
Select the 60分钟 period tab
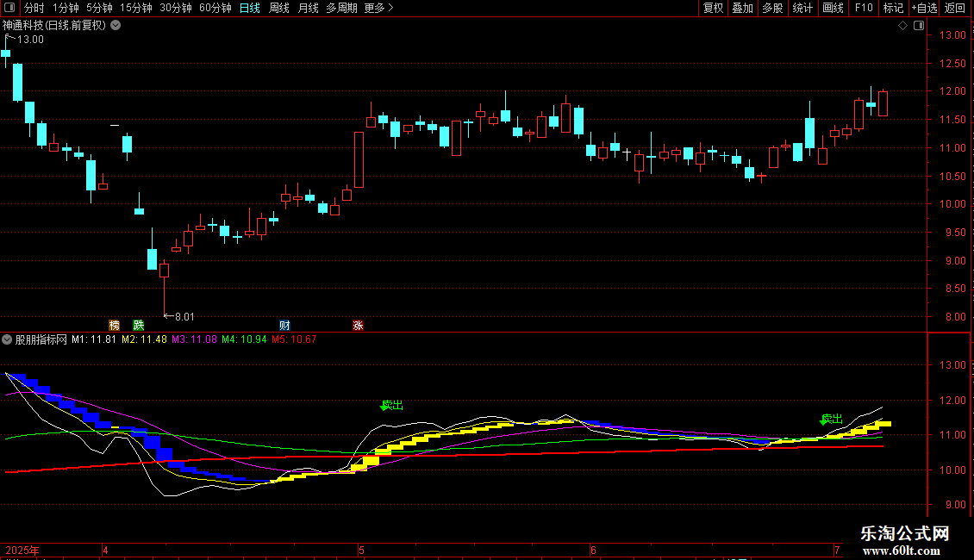click(215, 8)
